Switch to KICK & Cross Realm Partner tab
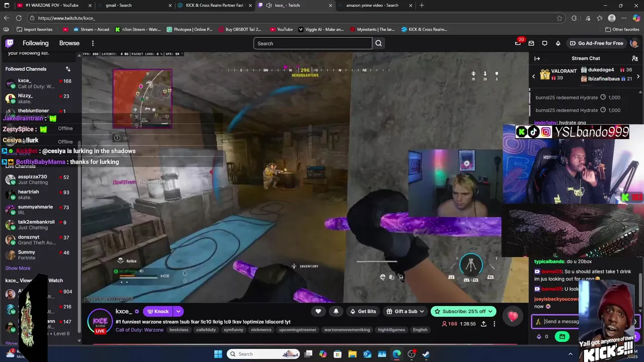 (215, 6)
